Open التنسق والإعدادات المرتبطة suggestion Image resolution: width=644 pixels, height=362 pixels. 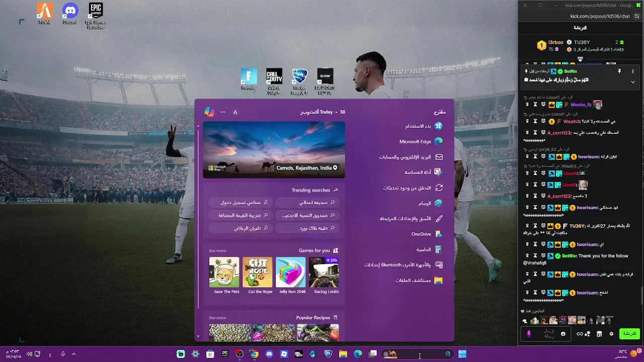[411, 219]
